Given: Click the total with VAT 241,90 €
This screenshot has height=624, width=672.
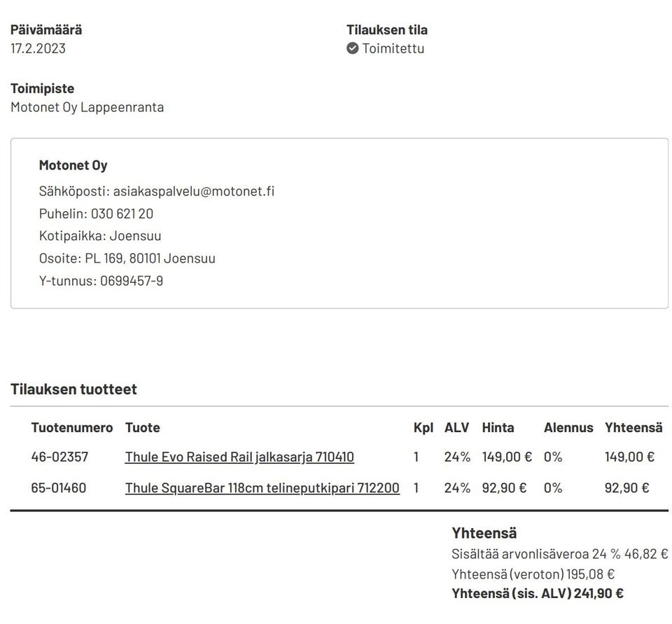Looking at the screenshot, I should point(598,594).
